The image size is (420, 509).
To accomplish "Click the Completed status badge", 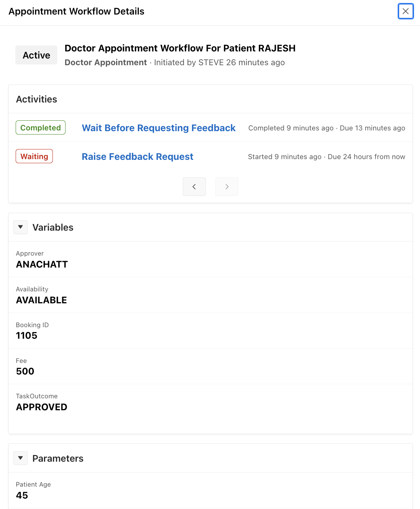I will pyautogui.click(x=41, y=127).
